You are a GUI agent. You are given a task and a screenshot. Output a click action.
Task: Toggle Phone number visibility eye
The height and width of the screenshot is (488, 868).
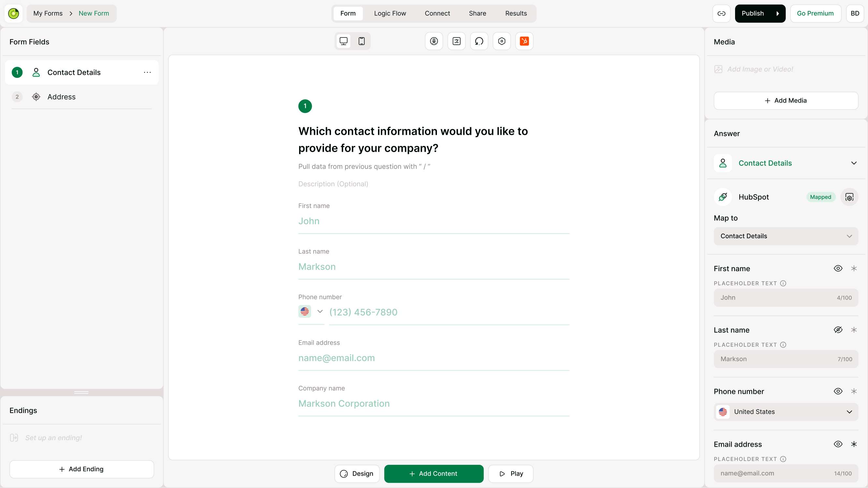click(838, 391)
